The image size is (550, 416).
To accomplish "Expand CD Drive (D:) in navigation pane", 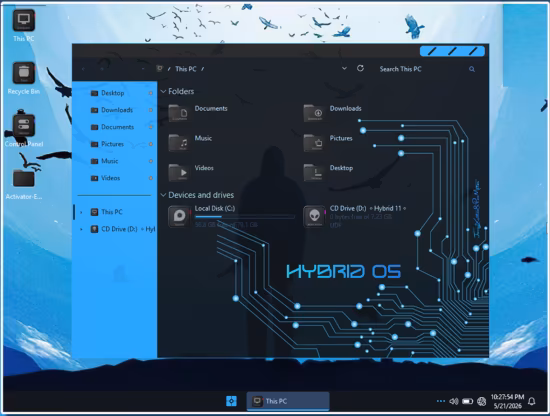I will click(x=81, y=229).
